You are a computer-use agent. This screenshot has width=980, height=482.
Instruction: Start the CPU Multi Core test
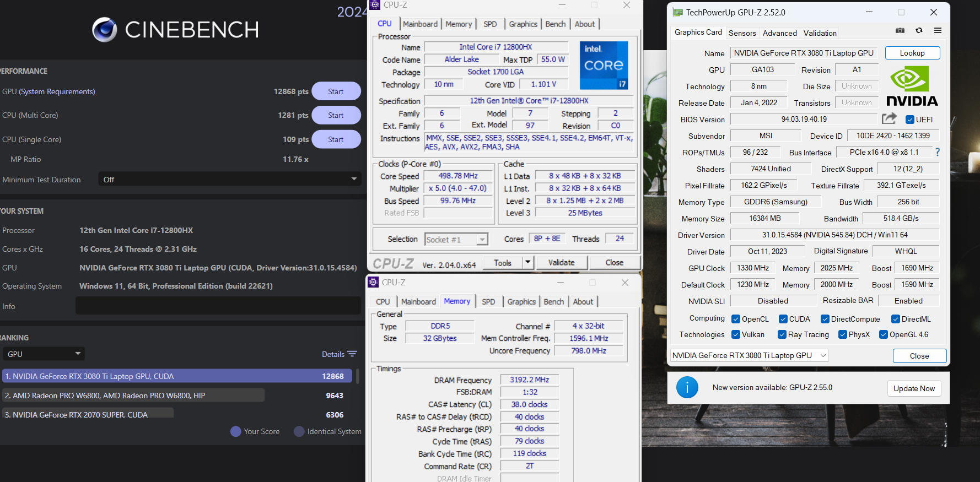pyautogui.click(x=336, y=115)
